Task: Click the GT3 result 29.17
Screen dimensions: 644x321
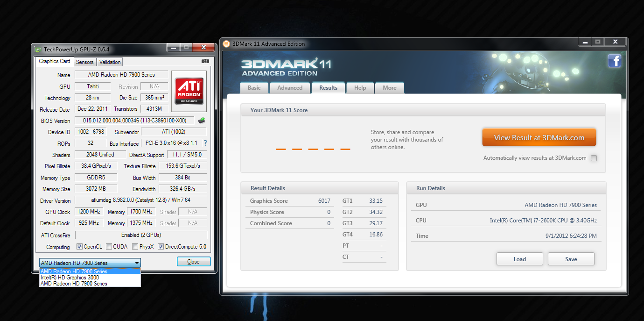Action: tap(376, 223)
